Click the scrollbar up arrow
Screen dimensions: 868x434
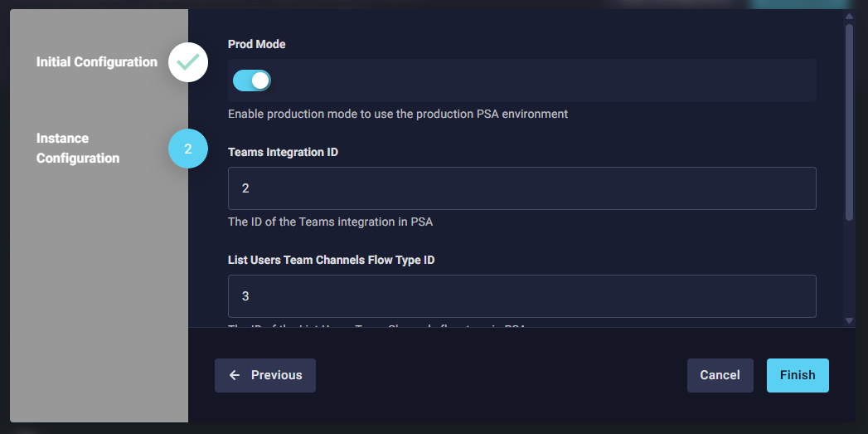click(849, 16)
